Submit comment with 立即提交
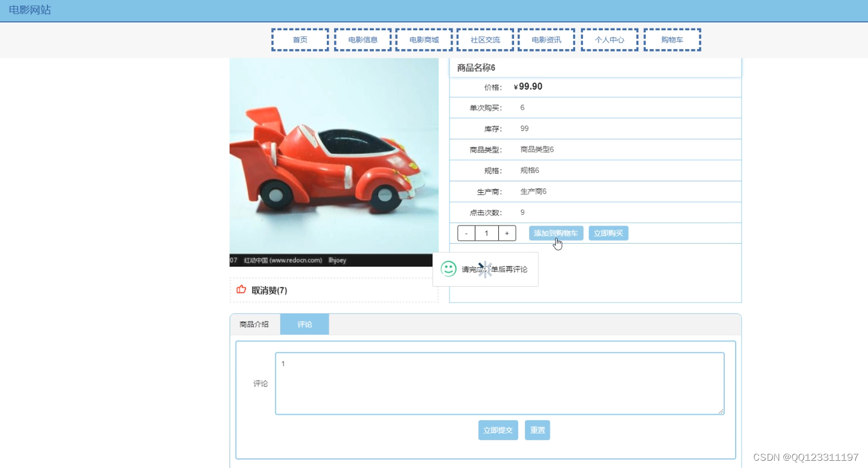The height and width of the screenshot is (468, 868). click(498, 431)
